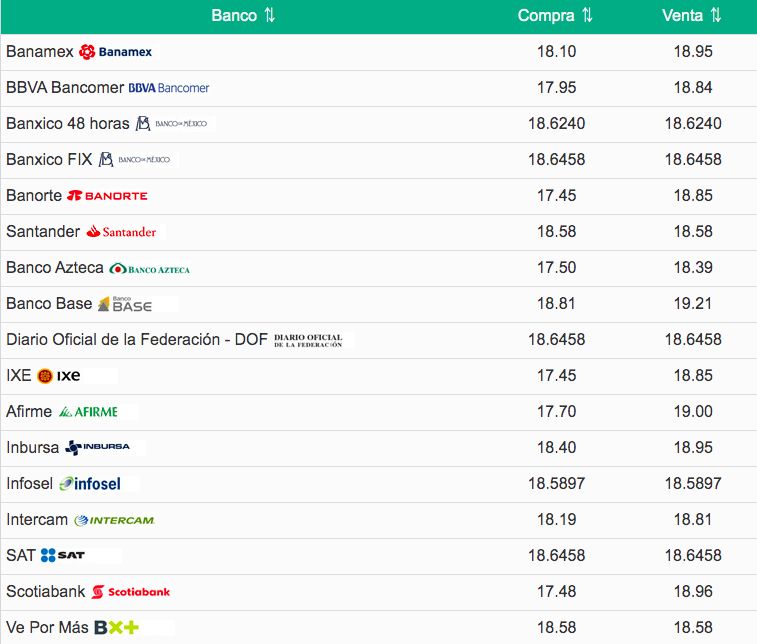Select the Banco Azteca name text
This screenshot has width=757, height=644.
point(55,267)
